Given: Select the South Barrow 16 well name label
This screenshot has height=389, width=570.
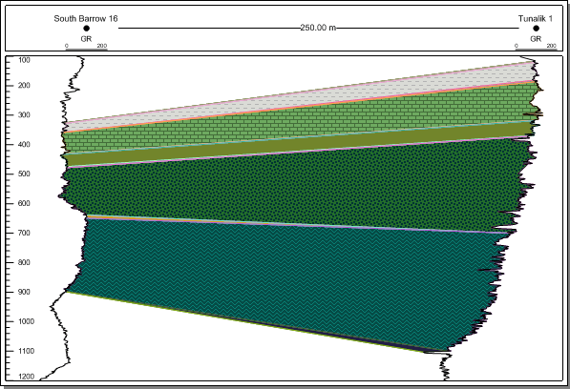Looking at the screenshot, I should (86, 19).
